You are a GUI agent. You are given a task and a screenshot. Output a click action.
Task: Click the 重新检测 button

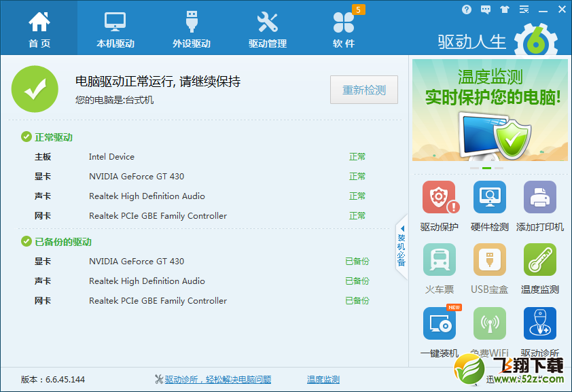(x=363, y=90)
